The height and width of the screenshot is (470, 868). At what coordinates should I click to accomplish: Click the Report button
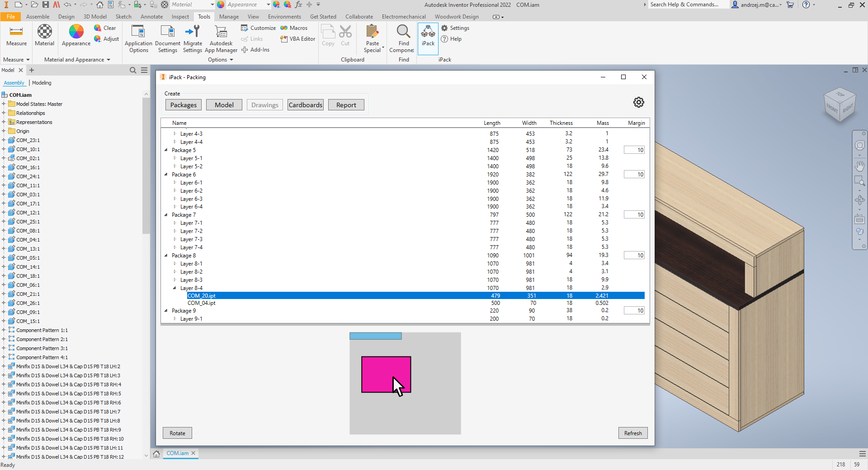point(346,105)
